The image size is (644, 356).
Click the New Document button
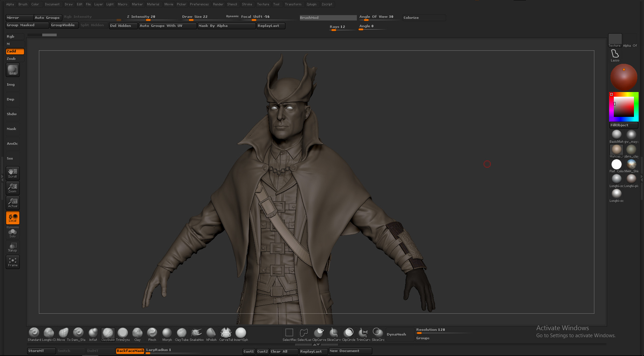[x=350, y=351]
